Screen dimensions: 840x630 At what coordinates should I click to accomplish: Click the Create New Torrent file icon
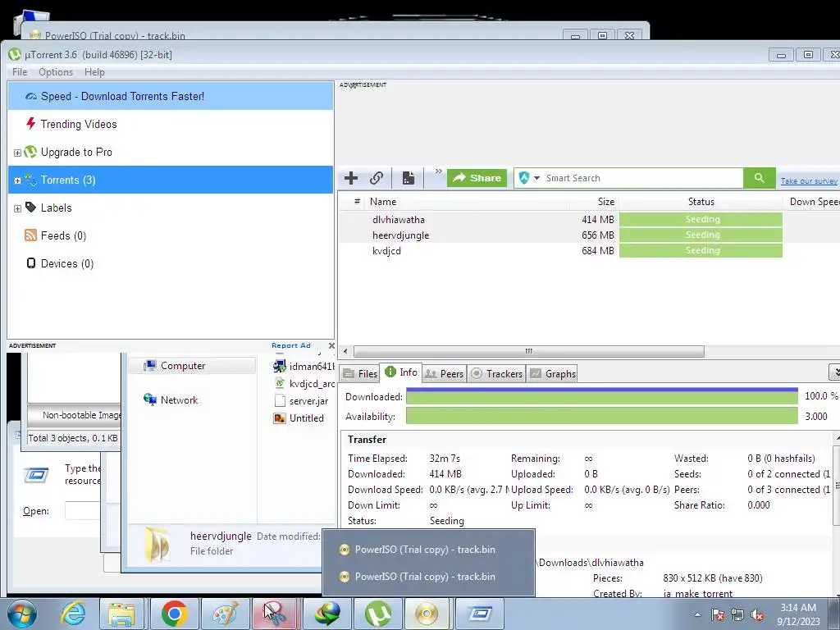pyautogui.click(x=409, y=178)
